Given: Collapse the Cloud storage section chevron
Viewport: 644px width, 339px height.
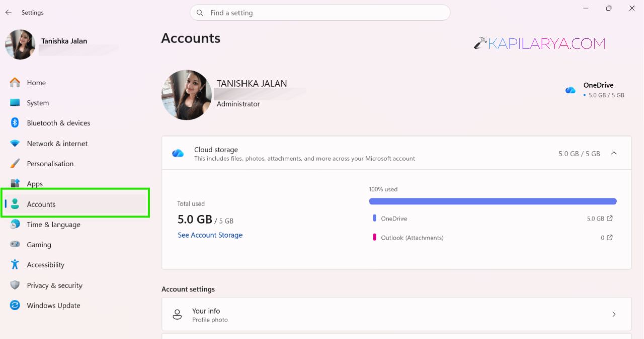Looking at the screenshot, I should [x=614, y=153].
